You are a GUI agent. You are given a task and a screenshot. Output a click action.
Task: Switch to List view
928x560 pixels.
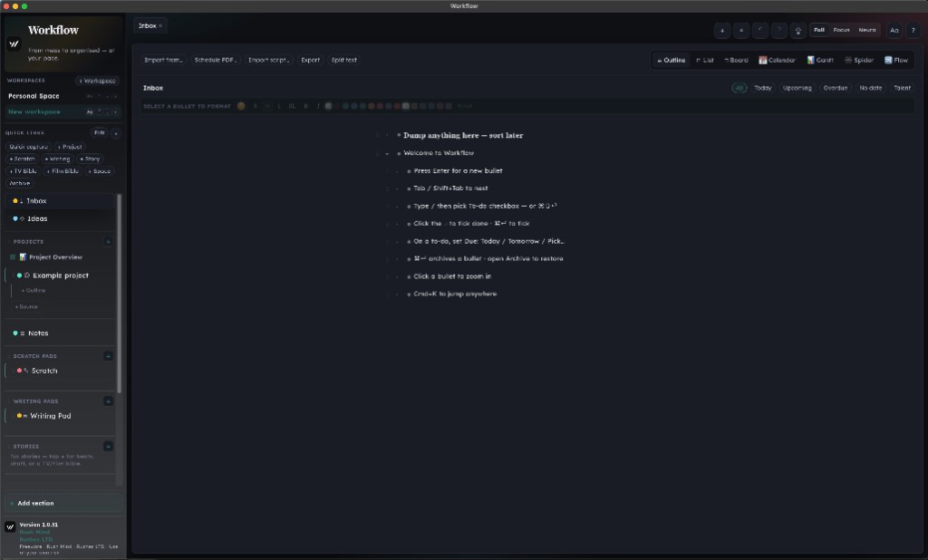(705, 61)
